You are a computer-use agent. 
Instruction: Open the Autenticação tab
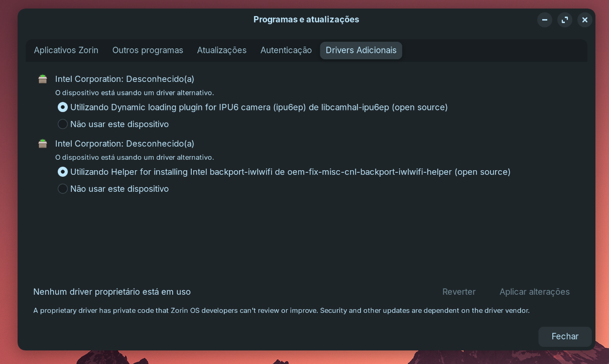(286, 50)
